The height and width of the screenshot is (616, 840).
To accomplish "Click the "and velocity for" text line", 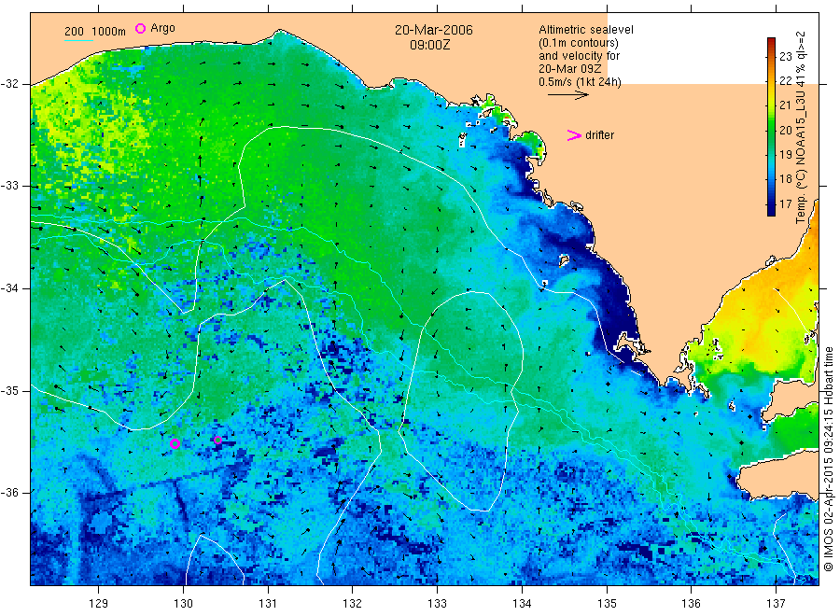I will (579, 56).
